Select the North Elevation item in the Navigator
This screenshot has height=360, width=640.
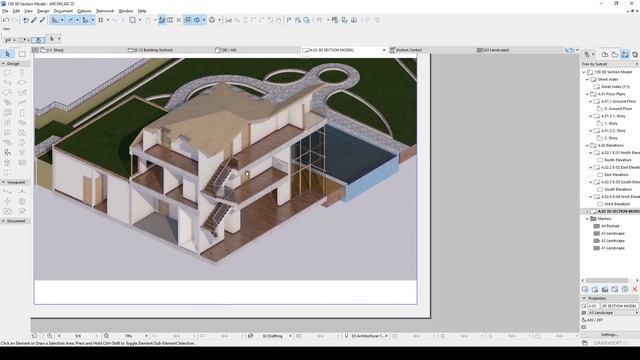pos(618,160)
